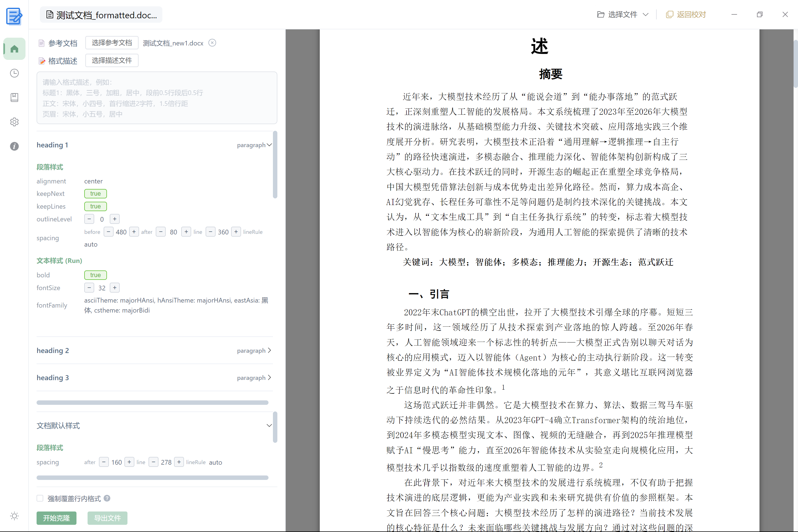
Task: Increase fontSize 32
Action: (115, 288)
